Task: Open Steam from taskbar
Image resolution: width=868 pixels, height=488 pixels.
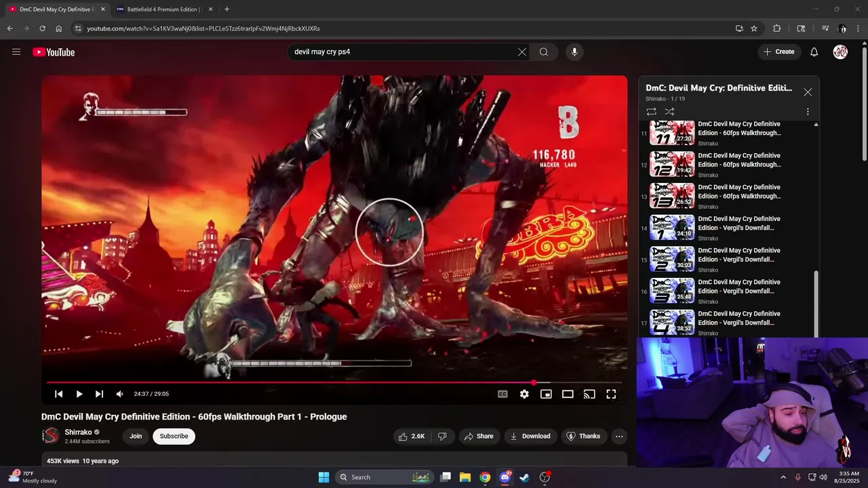Action: pyautogui.click(x=524, y=477)
